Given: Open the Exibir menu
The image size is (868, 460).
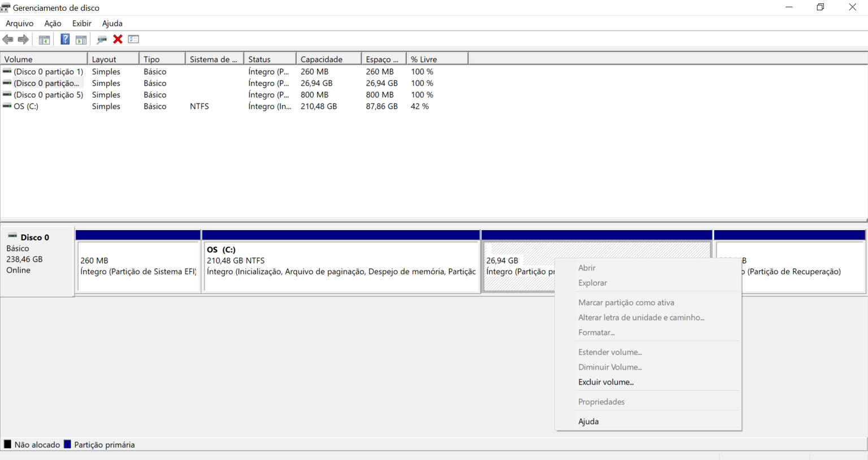Looking at the screenshot, I should 81,23.
